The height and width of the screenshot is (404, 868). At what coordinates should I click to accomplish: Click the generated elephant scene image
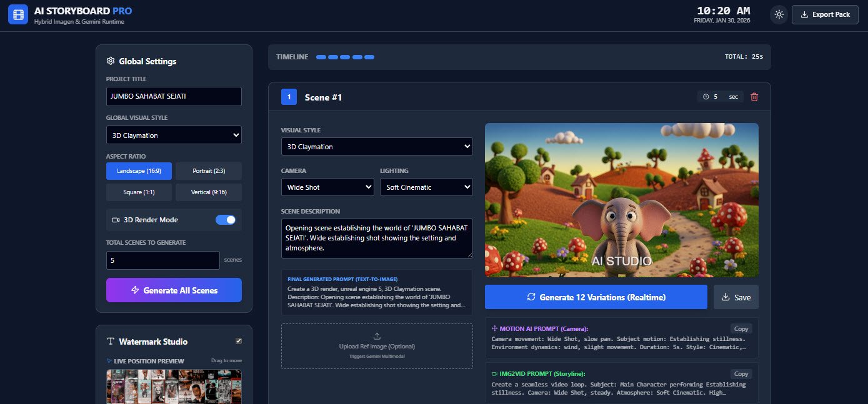(x=622, y=200)
